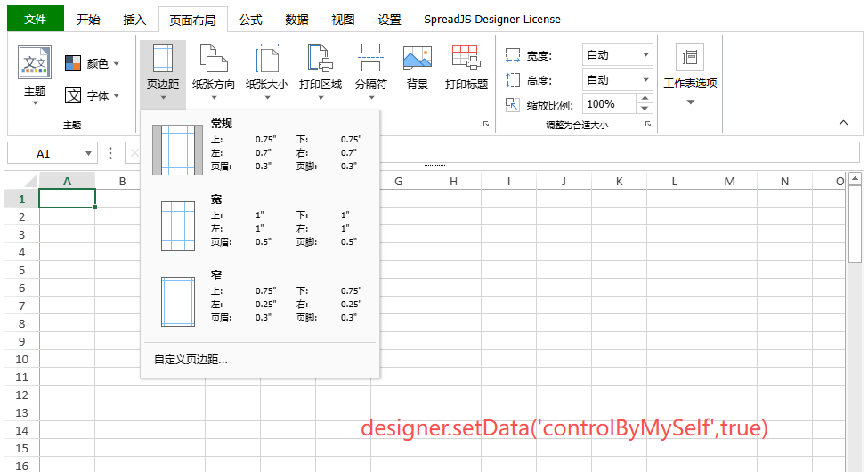The width and height of the screenshot is (868, 472).
Task: Click the 高度 height icon
Action: click(x=512, y=80)
